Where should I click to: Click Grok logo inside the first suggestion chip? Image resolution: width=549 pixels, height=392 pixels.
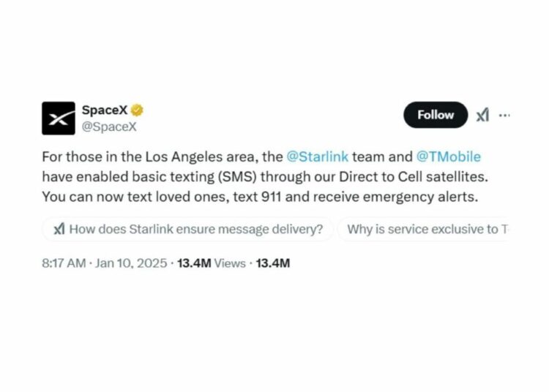point(59,230)
